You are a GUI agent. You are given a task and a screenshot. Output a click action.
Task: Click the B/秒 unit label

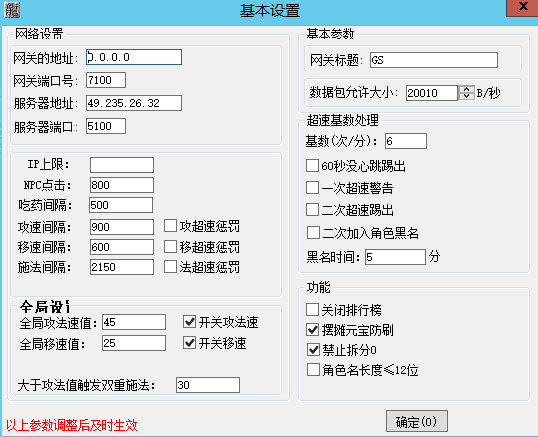click(488, 93)
